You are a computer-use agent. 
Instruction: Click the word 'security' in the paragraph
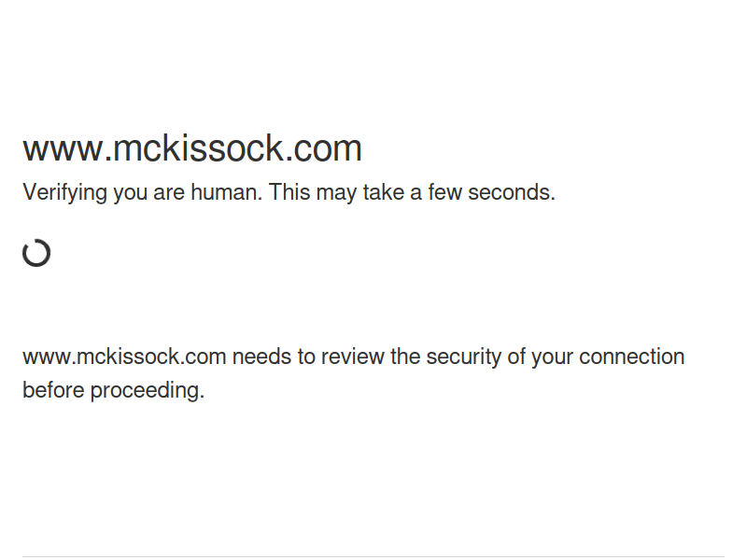click(463, 357)
